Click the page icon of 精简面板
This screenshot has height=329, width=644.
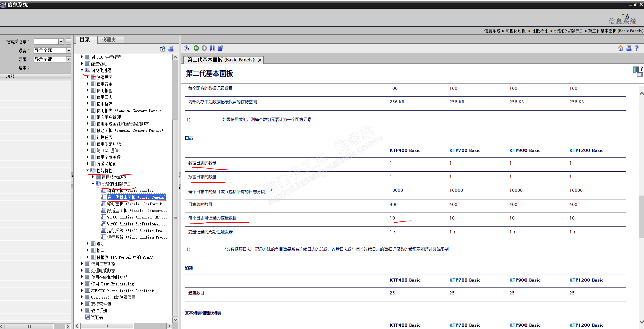click(x=104, y=190)
